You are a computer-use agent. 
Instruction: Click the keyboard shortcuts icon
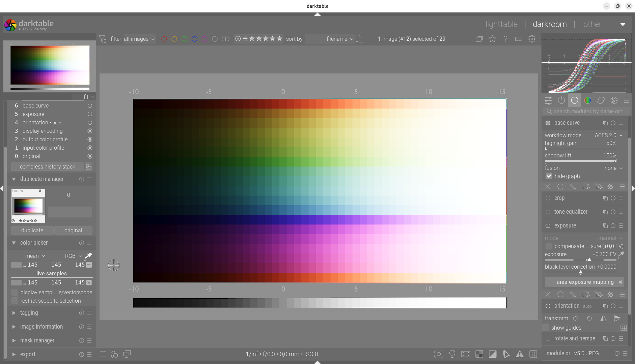click(x=519, y=39)
